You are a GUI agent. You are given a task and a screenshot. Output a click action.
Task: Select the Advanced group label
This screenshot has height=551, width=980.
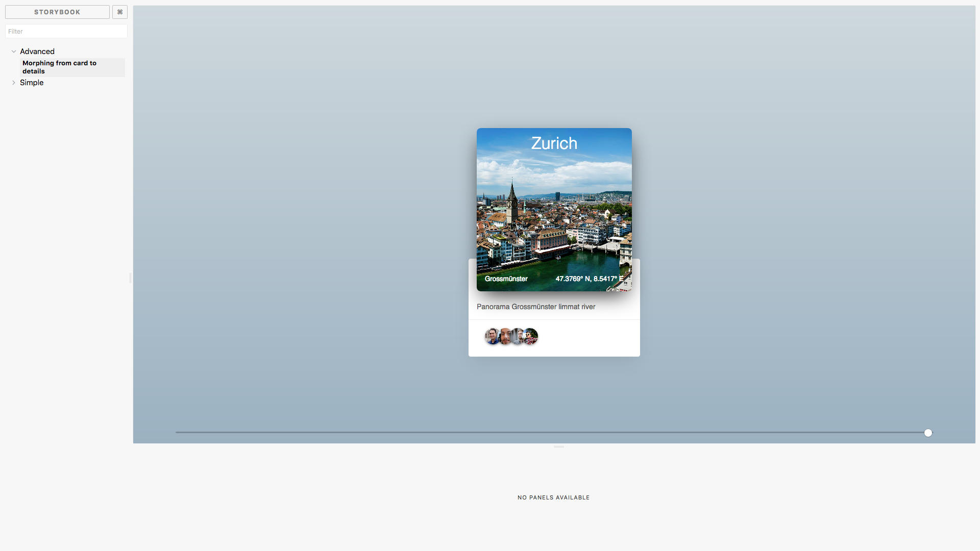[x=37, y=51]
